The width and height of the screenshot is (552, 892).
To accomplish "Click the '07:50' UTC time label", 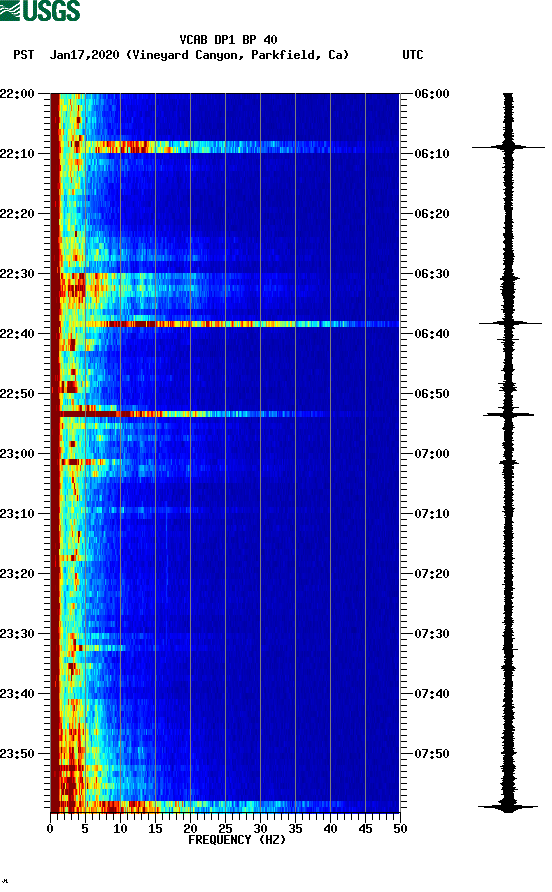I will tap(432, 754).
